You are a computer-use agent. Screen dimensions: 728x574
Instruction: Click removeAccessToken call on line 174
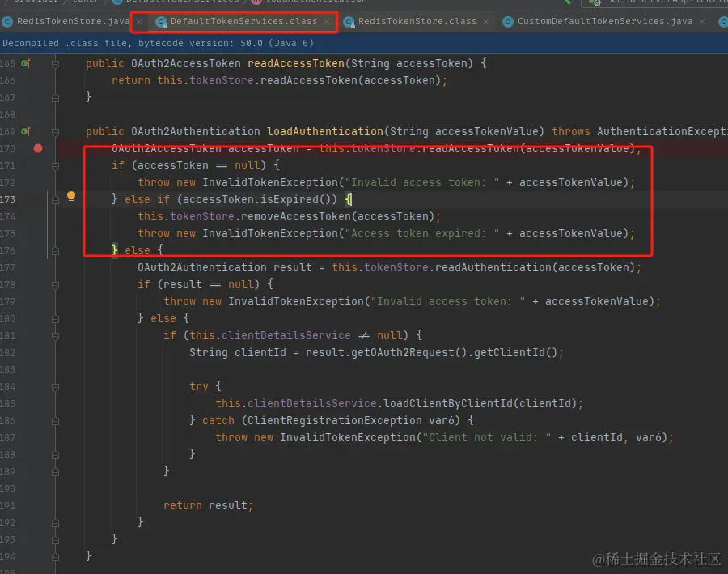coord(296,217)
